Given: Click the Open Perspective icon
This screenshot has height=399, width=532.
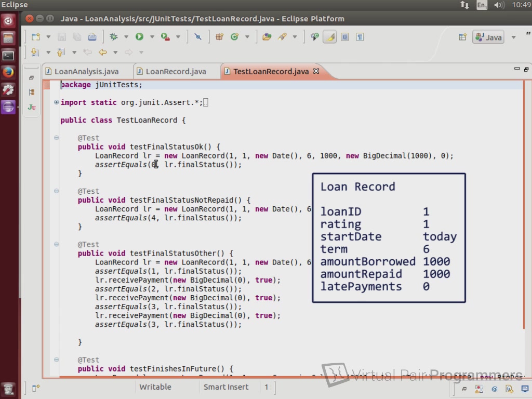Looking at the screenshot, I should tap(462, 37).
